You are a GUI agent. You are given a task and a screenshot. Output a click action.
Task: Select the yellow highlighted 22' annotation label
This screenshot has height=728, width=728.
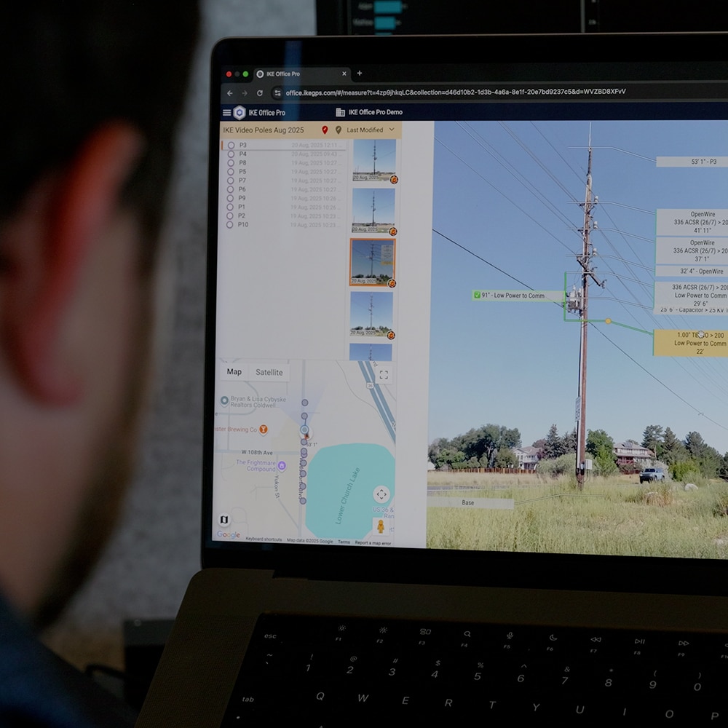pyautogui.click(x=691, y=343)
